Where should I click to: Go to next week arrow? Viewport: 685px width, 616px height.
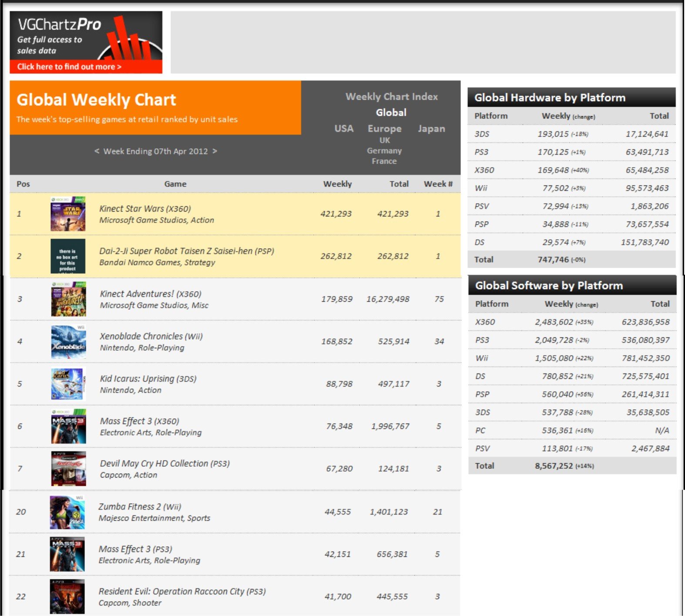pos(215,151)
